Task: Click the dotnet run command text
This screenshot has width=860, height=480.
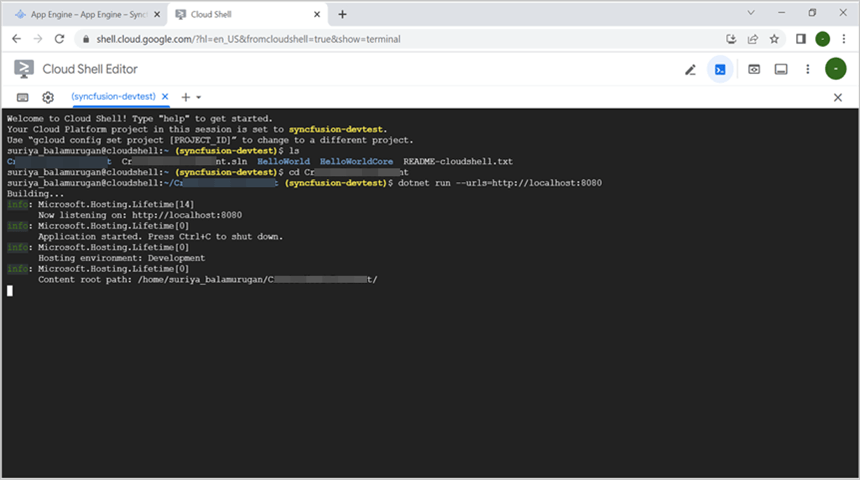Action: [x=500, y=183]
